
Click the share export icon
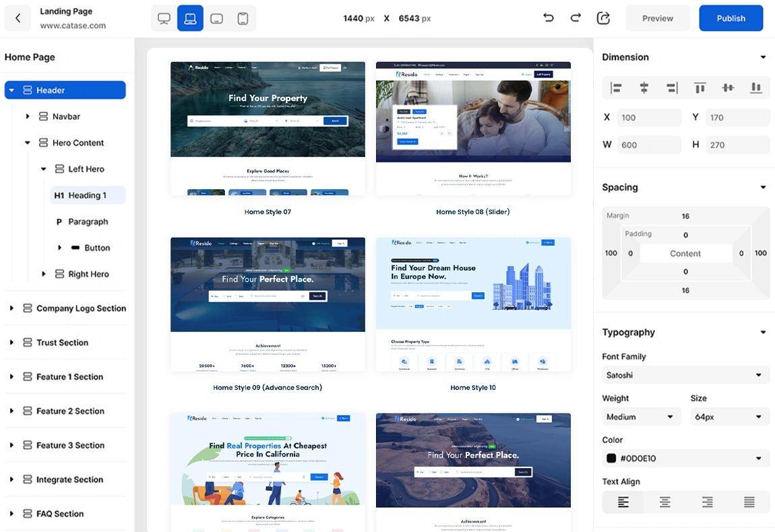(603, 18)
